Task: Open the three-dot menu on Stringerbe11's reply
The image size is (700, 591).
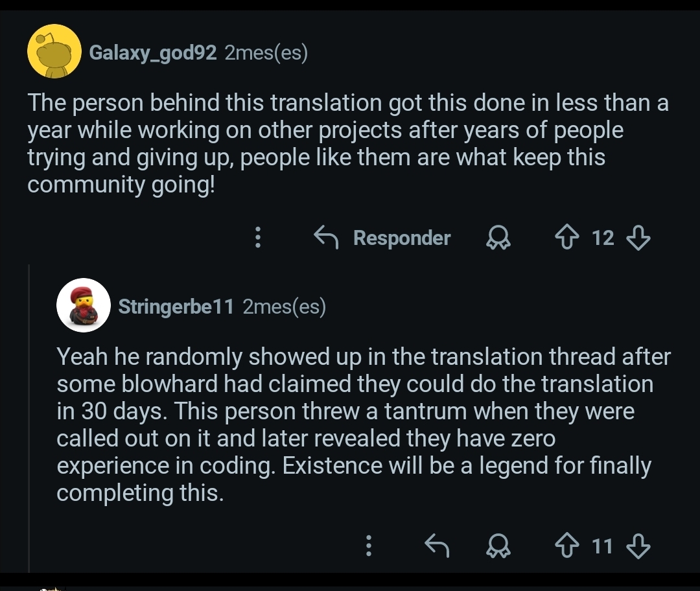Action: [368, 546]
